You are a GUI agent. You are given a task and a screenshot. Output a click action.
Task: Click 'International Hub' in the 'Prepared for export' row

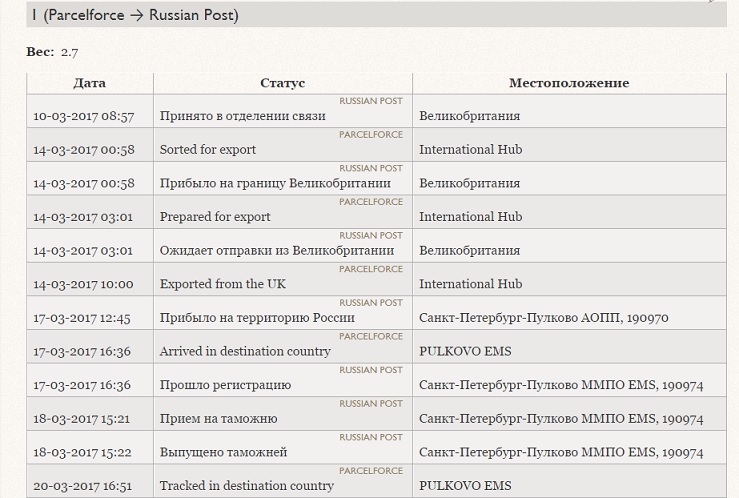[470, 217]
